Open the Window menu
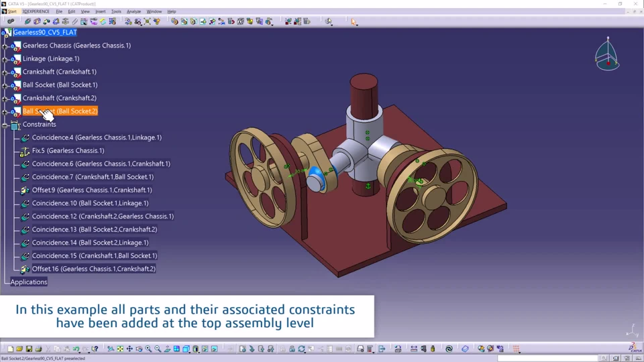The width and height of the screenshot is (644, 362). pyautogui.click(x=154, y=11)
